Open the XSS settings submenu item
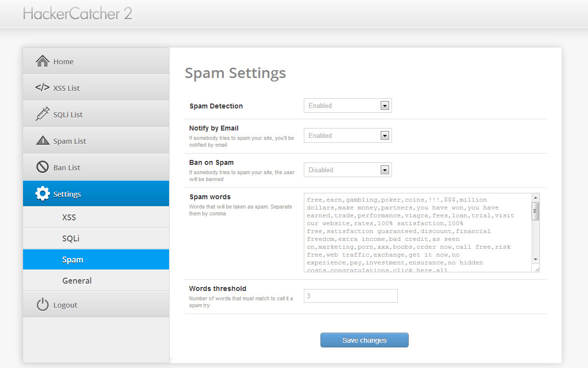 tap(69, 217)
